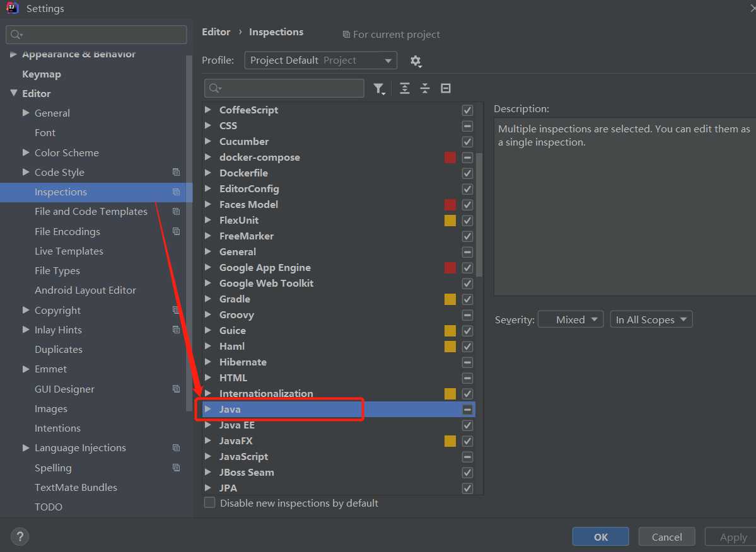Click the copy icon beside Code Style
Viewport: 756px width, 552px height.
point(176,172)
